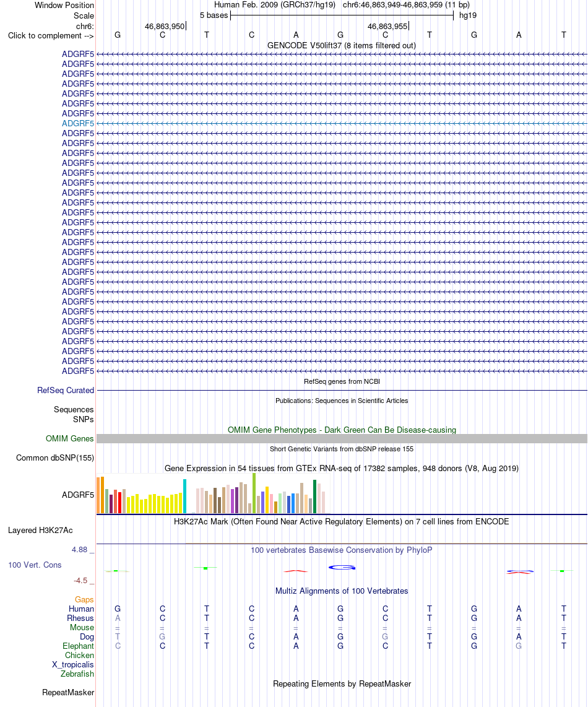Viewport: 588px width, 707px height.
Task: Click the RefSeq Curated track label
Action: pyautogui.click(x=66, y=391)
